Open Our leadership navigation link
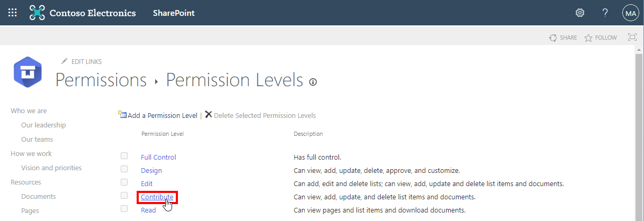Image resolution: width=644 pixels, height=221 pixels. click(43, 125)
